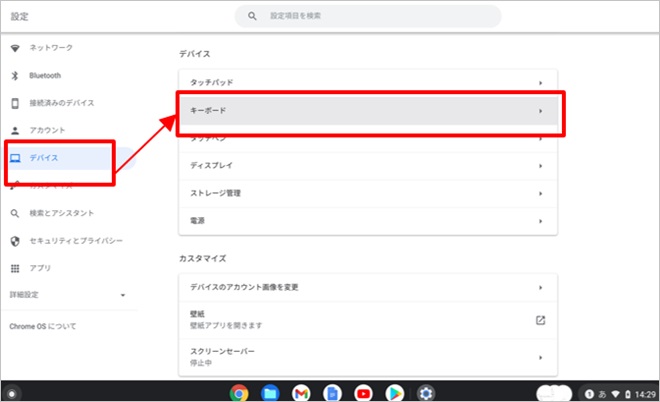Launch Google Play Store from shelf
Viewport: 660px width, 402px height.
[394, 393]
